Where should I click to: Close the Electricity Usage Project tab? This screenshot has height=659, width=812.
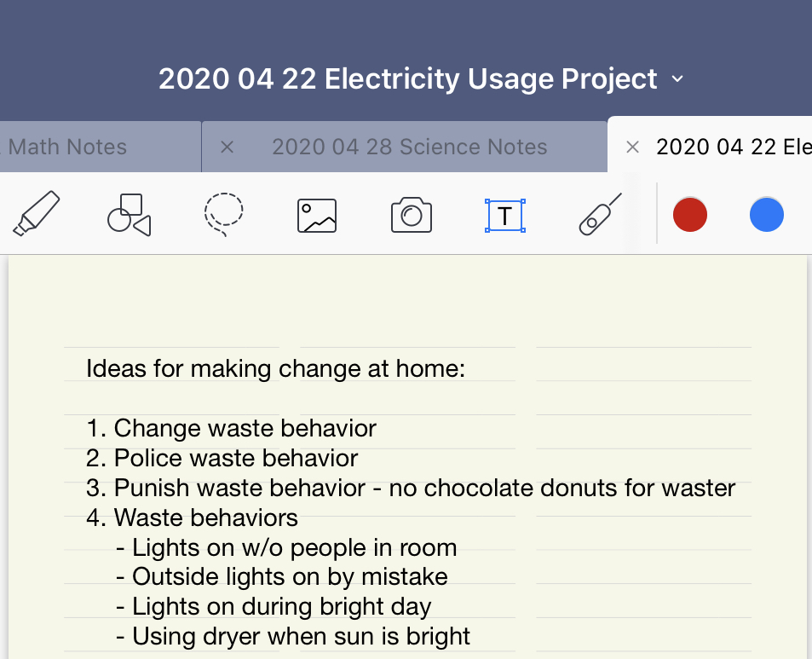632,147
